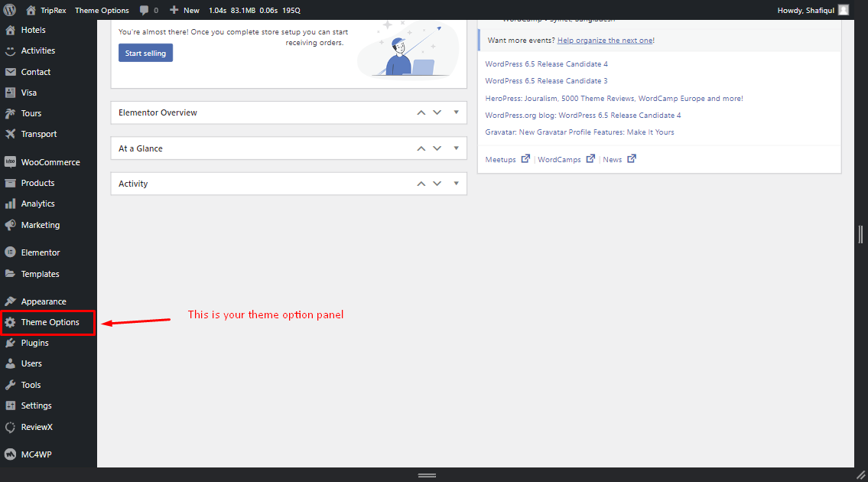Image resolution: width=868 pixels, height=482 pixels.
Task: Click the Transport airplane icon
Action: point(10,134)
